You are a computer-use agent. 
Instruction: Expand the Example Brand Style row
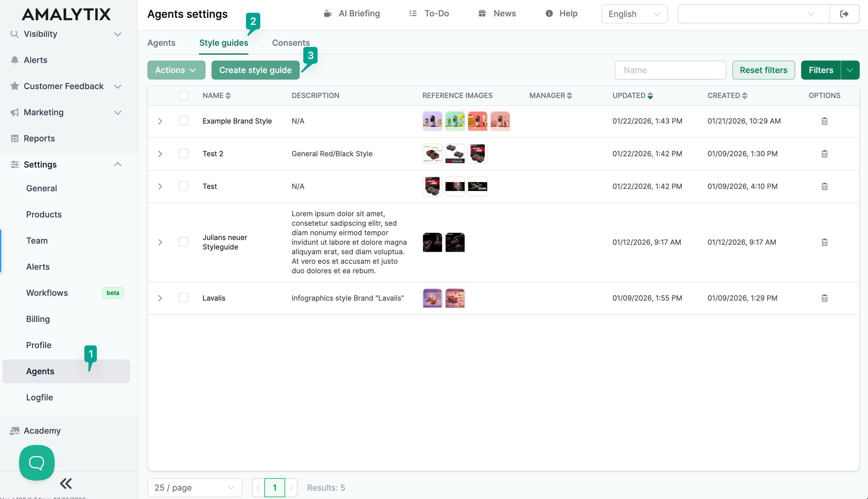pos(160,121)
